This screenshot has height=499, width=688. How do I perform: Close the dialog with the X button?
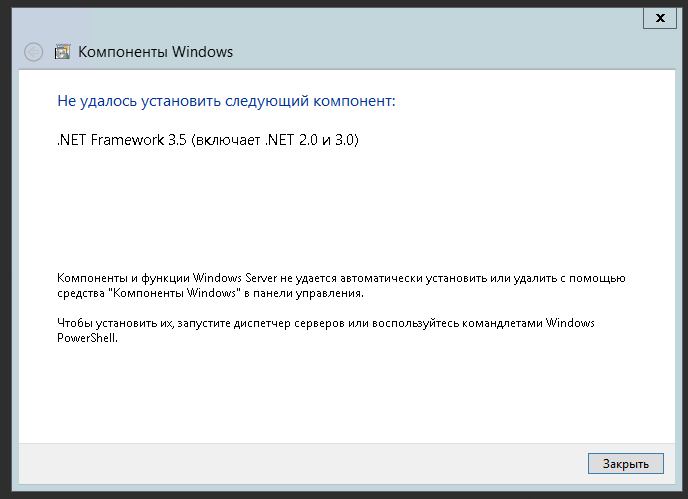659,17
